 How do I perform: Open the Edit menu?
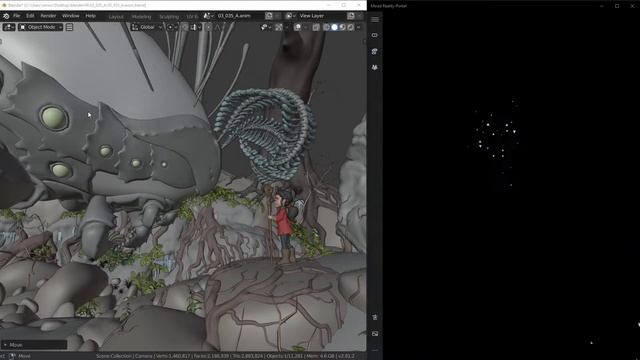tap(30, 16)
